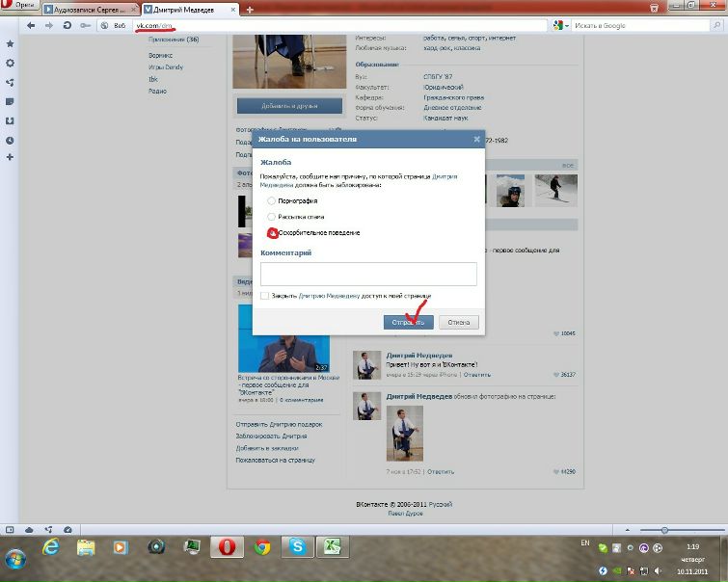Check the Закрыть доступ к моей странице box

[264, 296]
